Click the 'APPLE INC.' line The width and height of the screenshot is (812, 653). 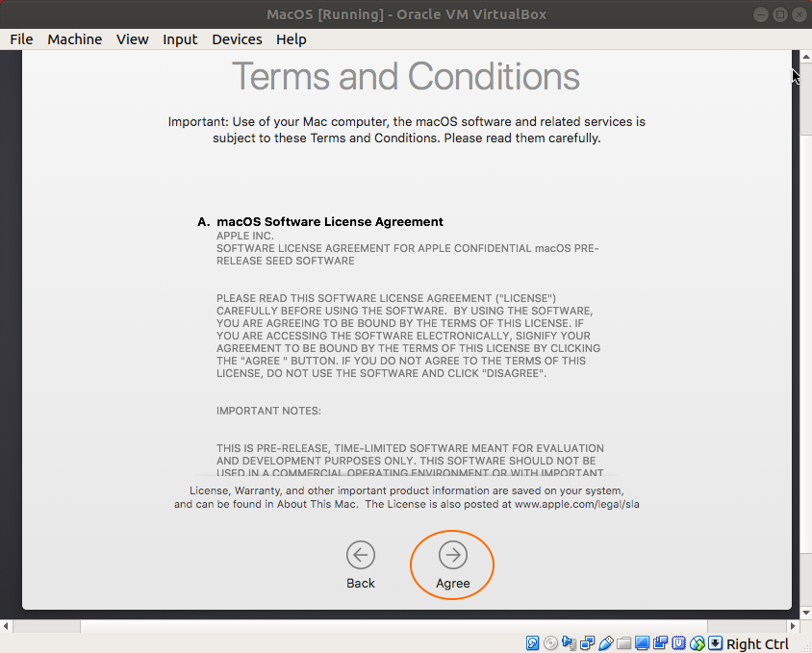coord(245,236)
